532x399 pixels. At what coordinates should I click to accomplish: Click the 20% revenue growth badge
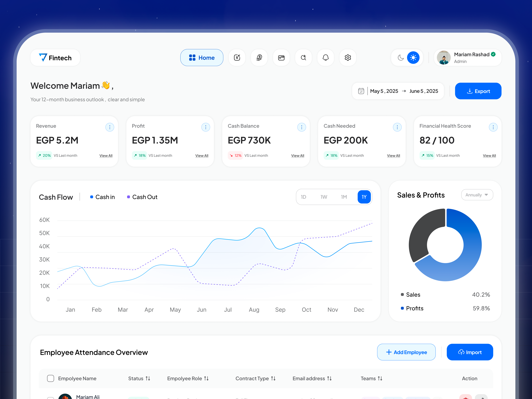point(44,156)
